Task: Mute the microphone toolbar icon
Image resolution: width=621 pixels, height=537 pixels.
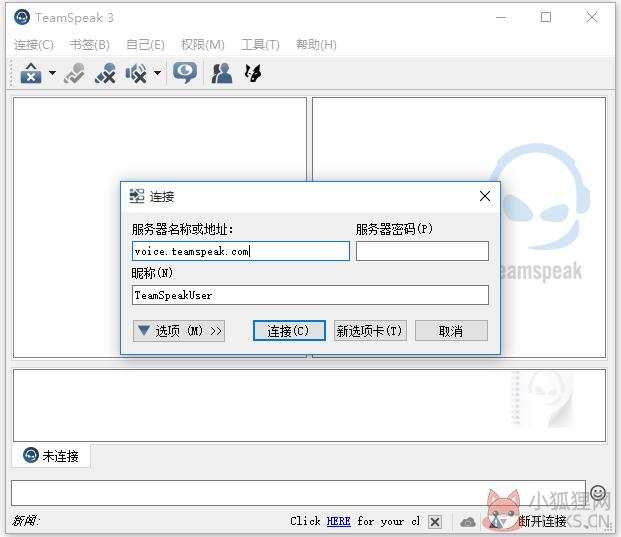Action: click(x=105, y=73)
